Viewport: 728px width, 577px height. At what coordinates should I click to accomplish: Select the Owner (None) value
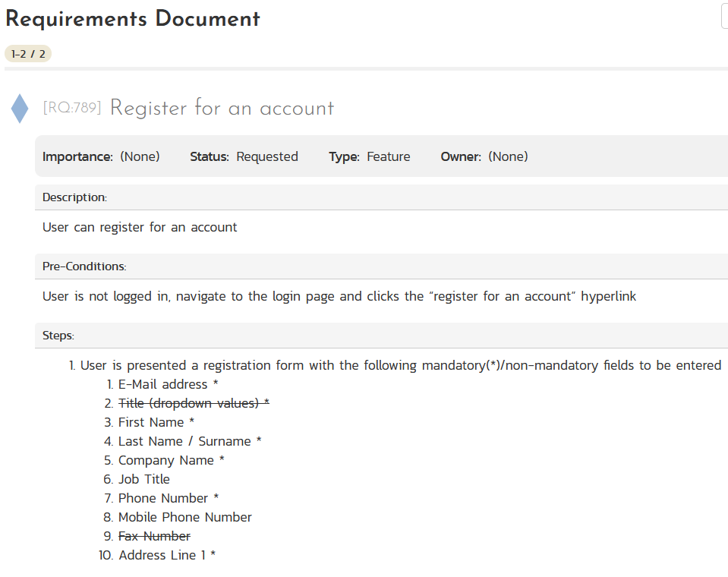click(508, 157)
